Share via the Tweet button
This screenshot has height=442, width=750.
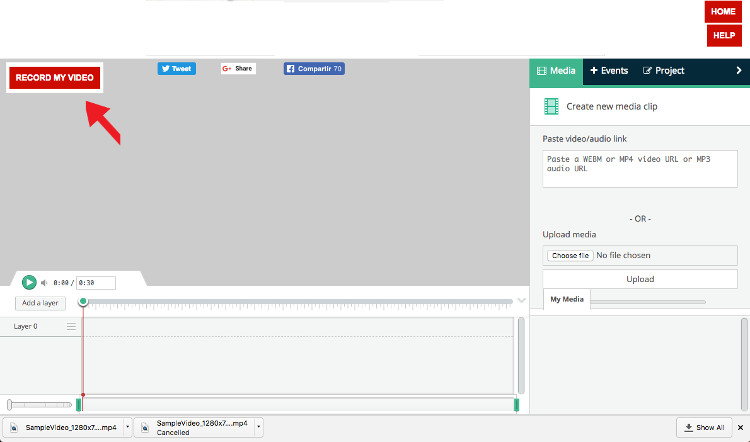(x=176, y=69)
